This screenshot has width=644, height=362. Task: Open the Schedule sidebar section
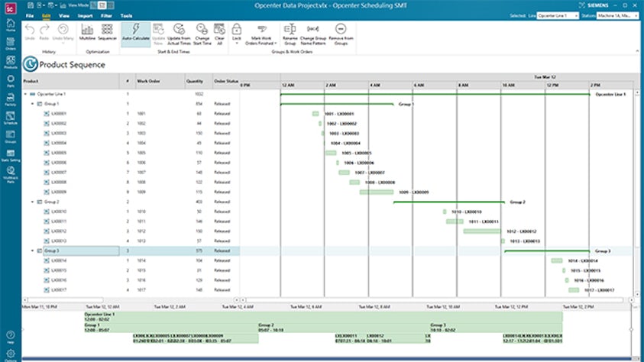pyautogui.click(x=11, y=118)
